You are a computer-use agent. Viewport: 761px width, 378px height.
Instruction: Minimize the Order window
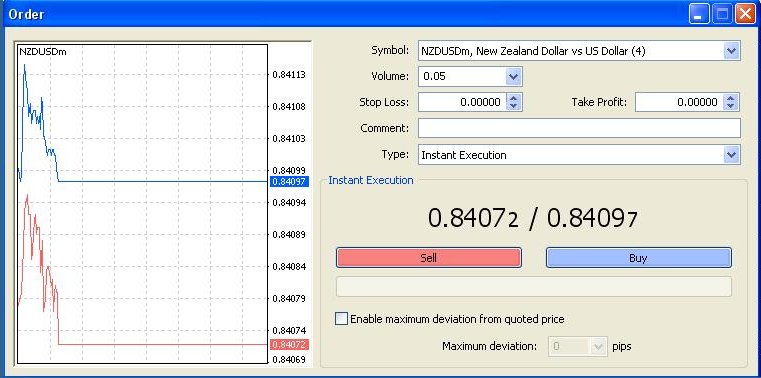[698, 14]
